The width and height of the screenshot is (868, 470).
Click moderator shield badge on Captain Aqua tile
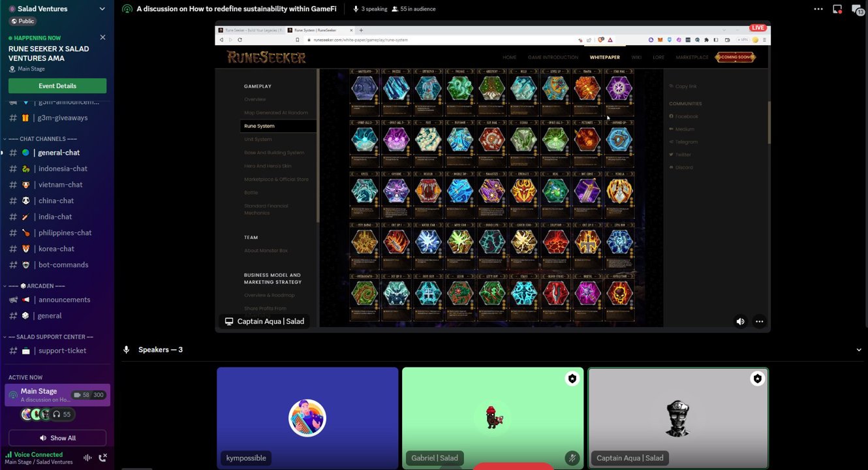pyautogui.click(x=757, y=379)
